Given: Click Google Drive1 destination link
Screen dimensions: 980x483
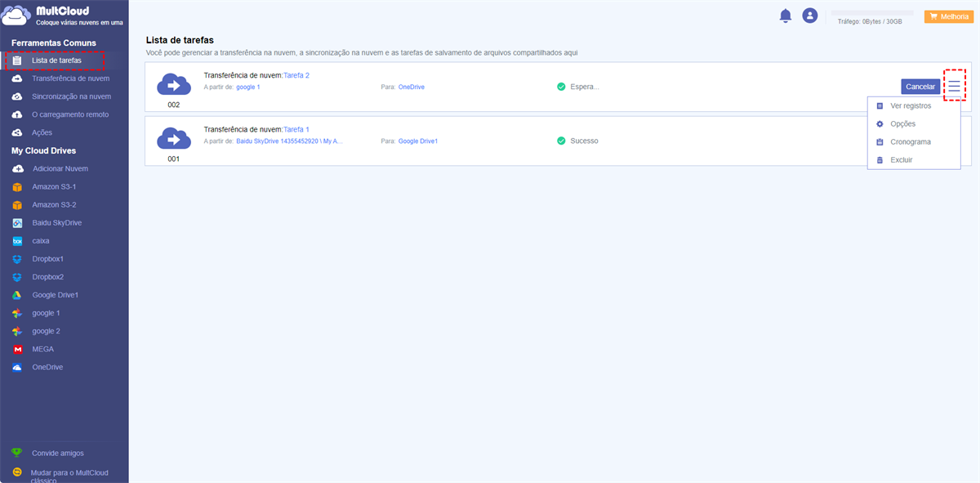Looking at the screenshot, I should [x=418, y=141].
